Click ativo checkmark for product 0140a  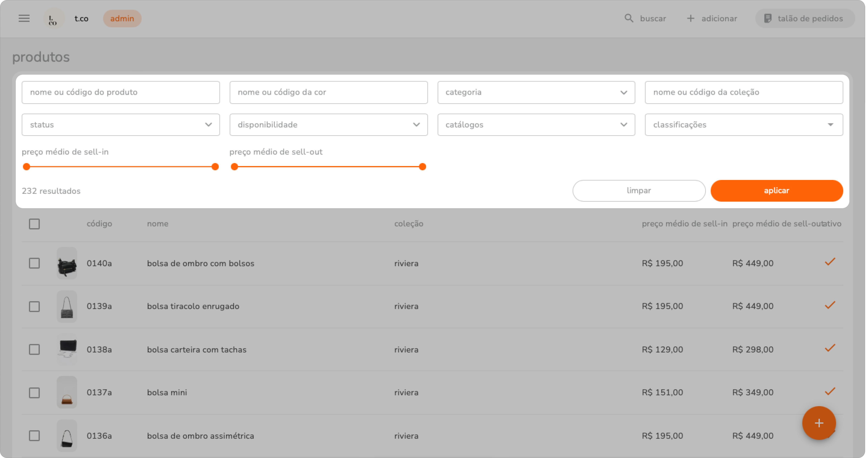pos(830,262)
